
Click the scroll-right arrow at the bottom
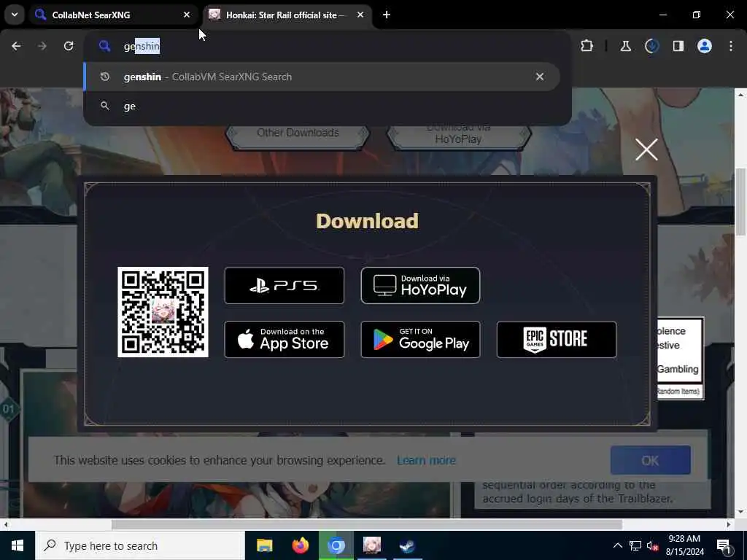[x=729, y=525]
